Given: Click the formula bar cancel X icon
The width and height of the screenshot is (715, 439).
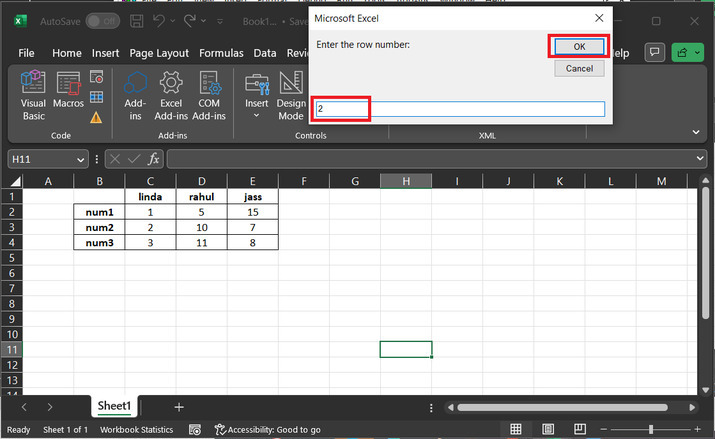Looking at the screenshot, I should click(115, 159).
